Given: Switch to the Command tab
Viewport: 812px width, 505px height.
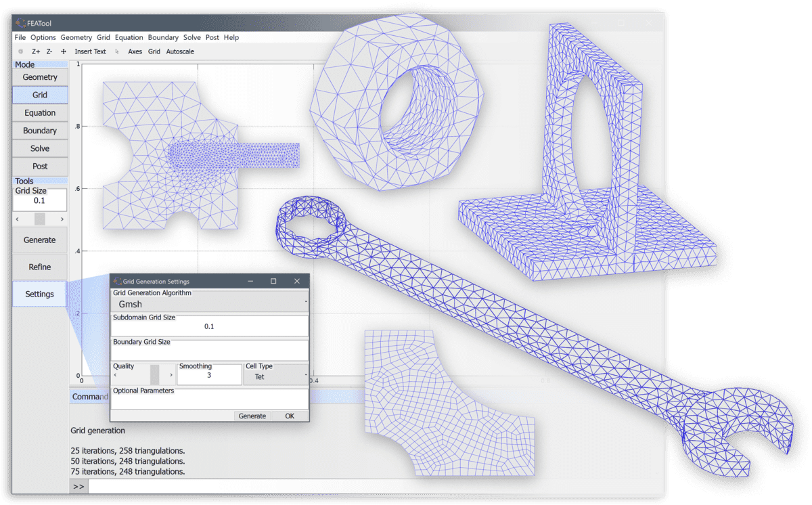Looking at the screenshot, I should coord(89,396).
